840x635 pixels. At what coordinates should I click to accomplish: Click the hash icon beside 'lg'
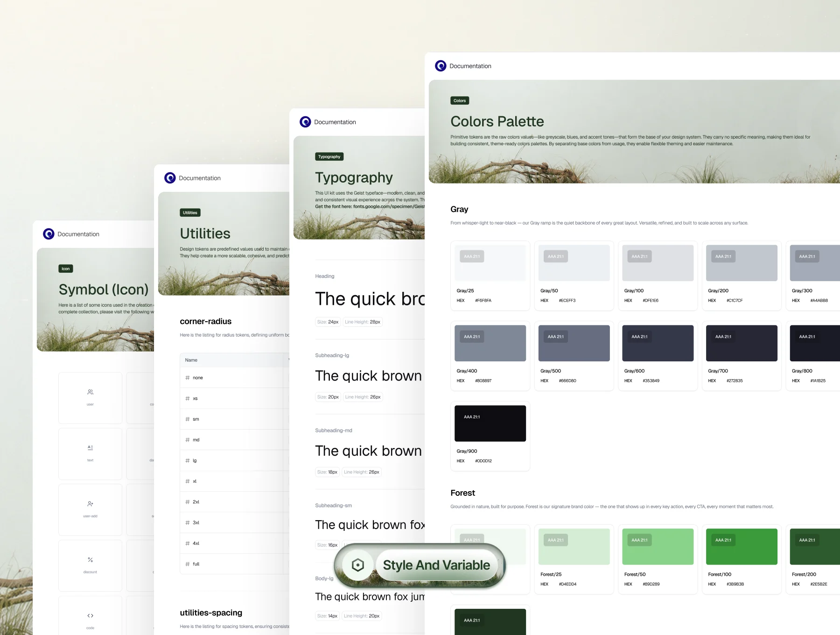tap(188, 460)
